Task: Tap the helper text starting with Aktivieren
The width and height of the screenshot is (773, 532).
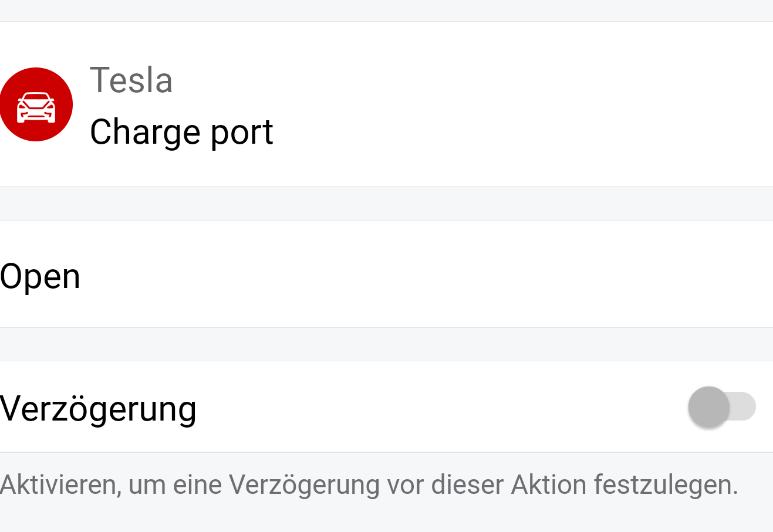Action: coord(369,485)
